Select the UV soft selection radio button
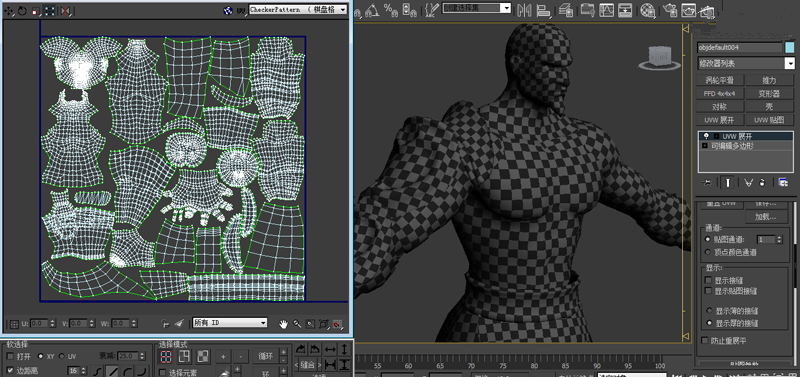Image resolution: width=800 pixels, height=377 pixels. 62,356
